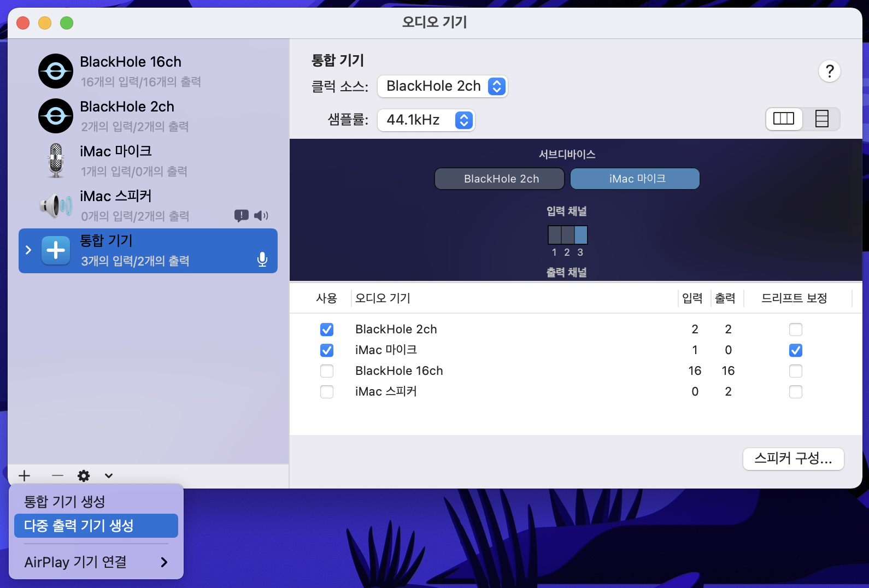
Task: Click input channel block 1
Action: click(x=555, y=235)
